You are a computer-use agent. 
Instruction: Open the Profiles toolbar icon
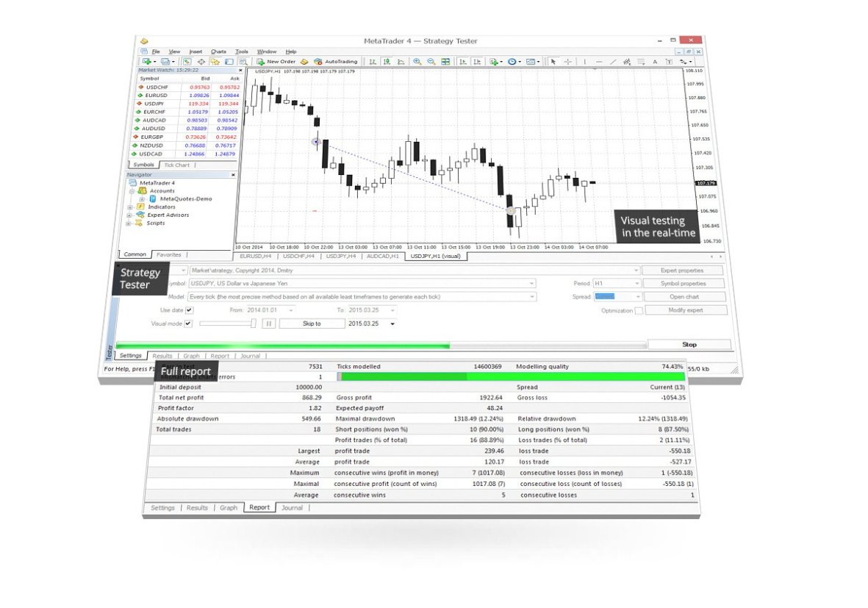tap(166, 62)
